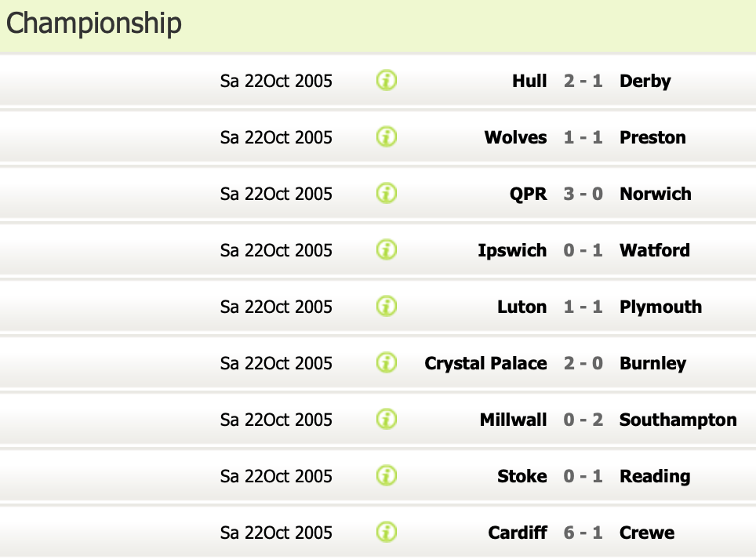Click info icon for Crystal Palace vs Burnley
This screenshot has width=756, height=560.
387,363
